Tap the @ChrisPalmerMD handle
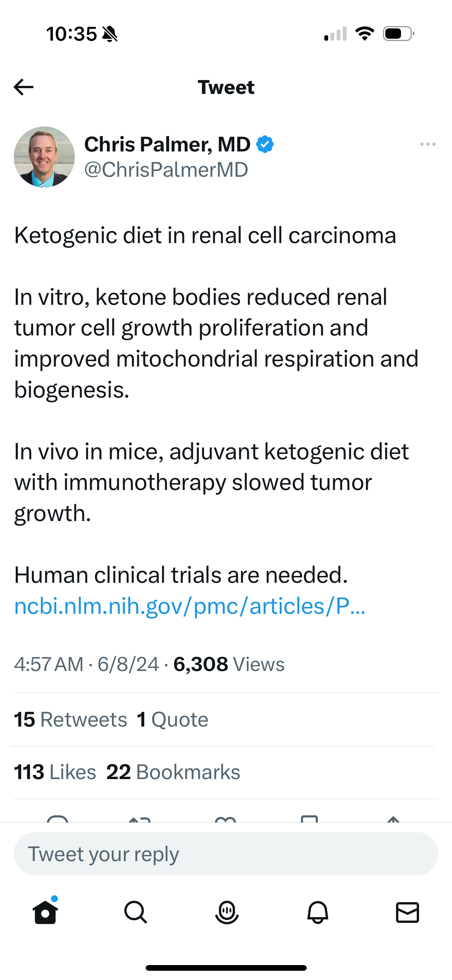The image size is (452, 980). pyautogui.click(x=166, y=170)
